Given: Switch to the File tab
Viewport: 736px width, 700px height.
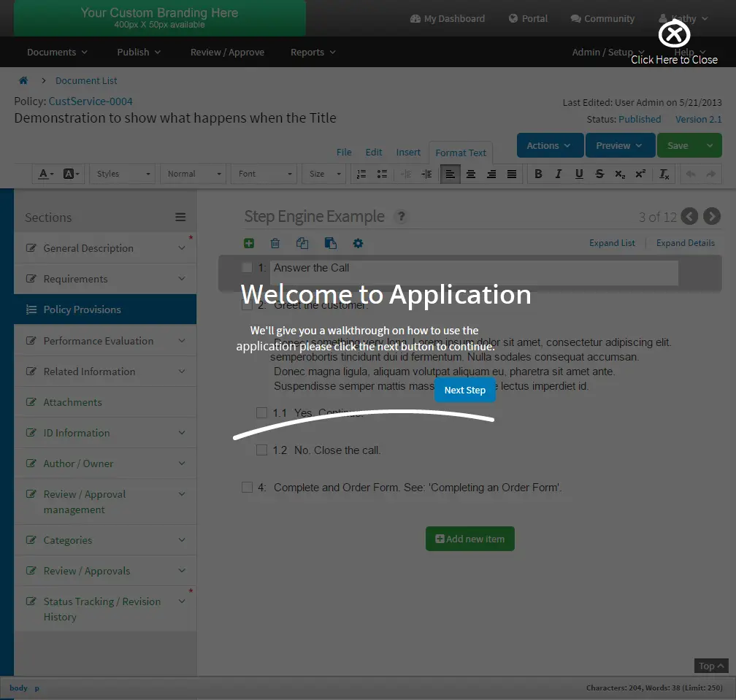Looking at the screenshot, I should pos(344,152).
